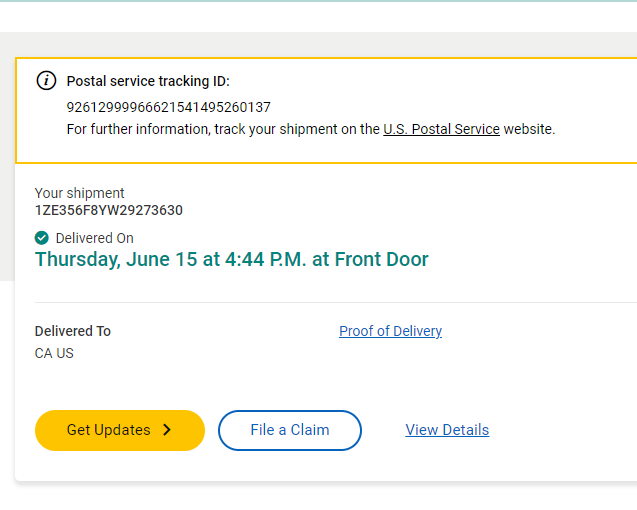Image resolution: width=637 pixels, height=510 pixels.
Task: Expand shipment info via View Details
Action: [x=447, y=430]
